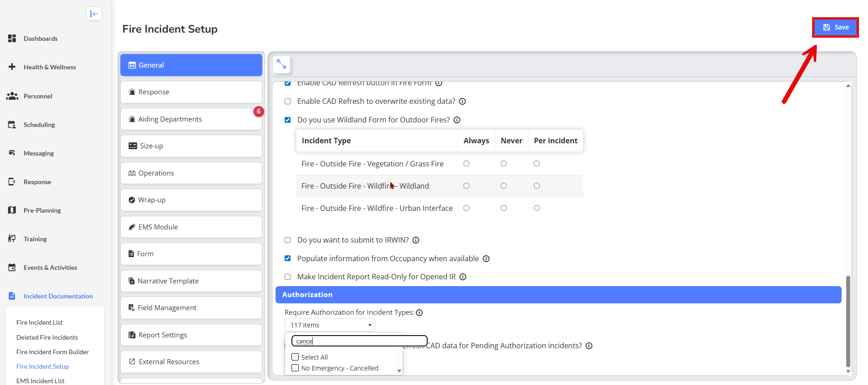This screenshot has width=868, height=385.
Task: Collapse the left sidebar with arrow icon
Action: (x=94, y=14)
